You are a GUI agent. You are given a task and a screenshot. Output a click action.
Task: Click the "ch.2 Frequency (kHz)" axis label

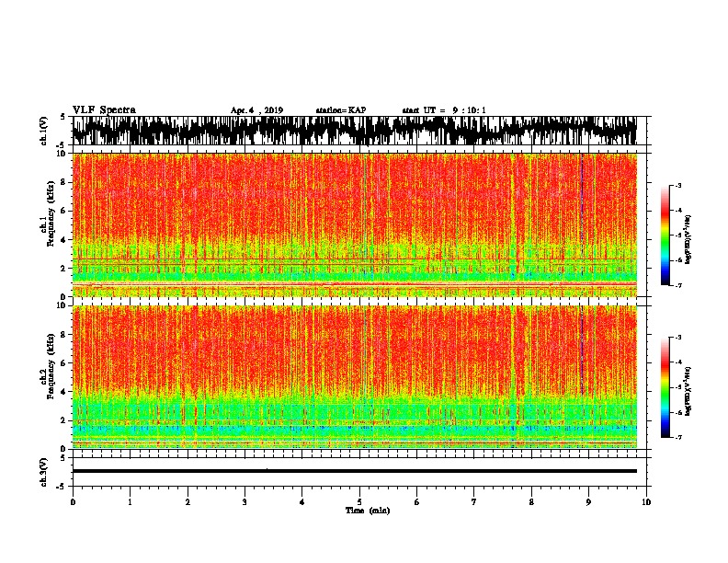pyautogui.click(x=47, y=366)
